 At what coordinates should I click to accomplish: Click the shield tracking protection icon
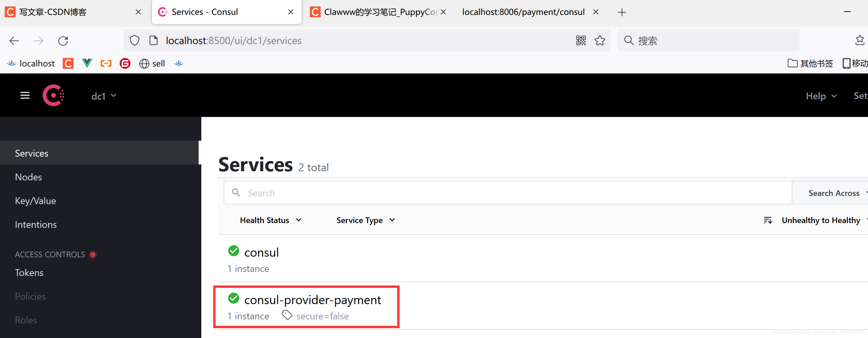coord(134,40)
